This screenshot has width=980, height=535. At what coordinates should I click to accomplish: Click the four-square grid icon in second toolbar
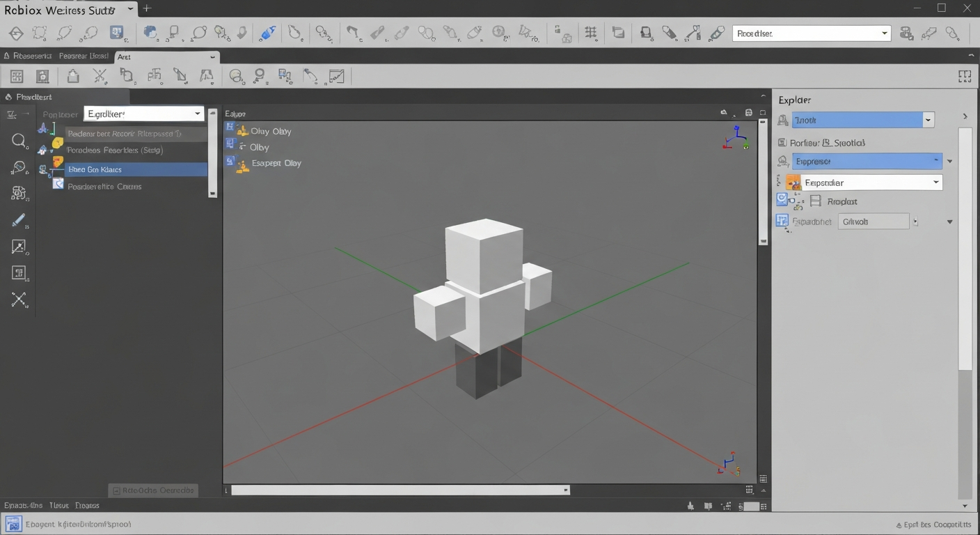coord(17,77)
